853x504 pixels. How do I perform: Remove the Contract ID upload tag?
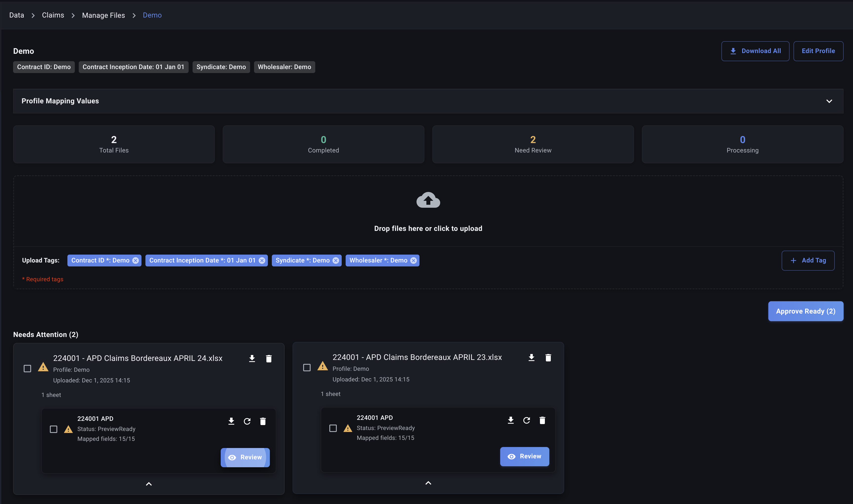coord(136,261)
